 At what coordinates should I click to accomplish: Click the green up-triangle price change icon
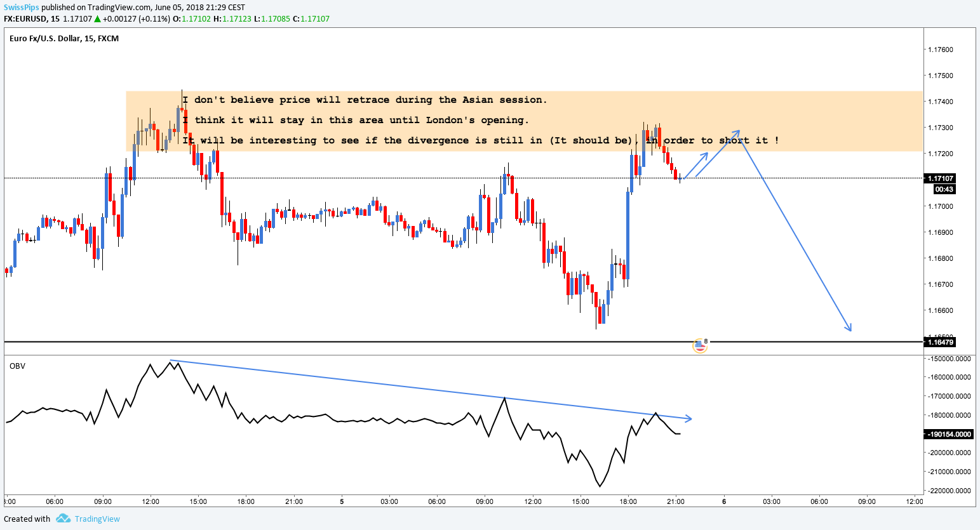(97, 19)
